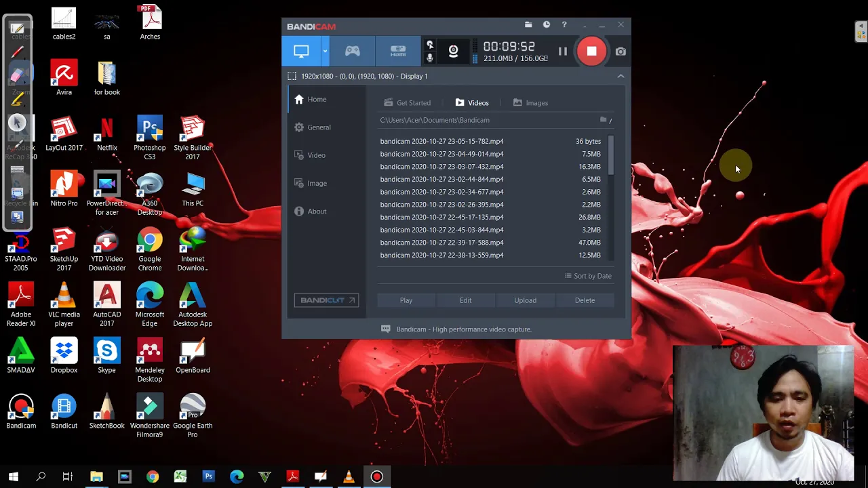Open About section in sidebar

317,211
